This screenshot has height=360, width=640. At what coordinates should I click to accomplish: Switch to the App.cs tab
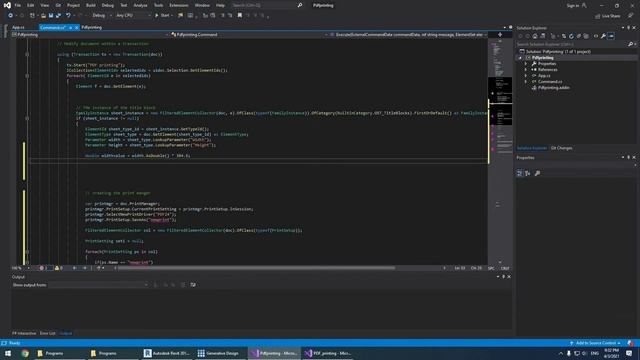18,27
